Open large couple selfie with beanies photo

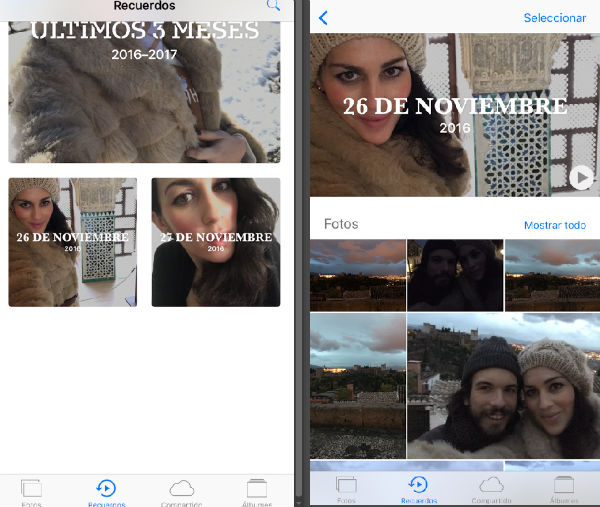point(504,386)
